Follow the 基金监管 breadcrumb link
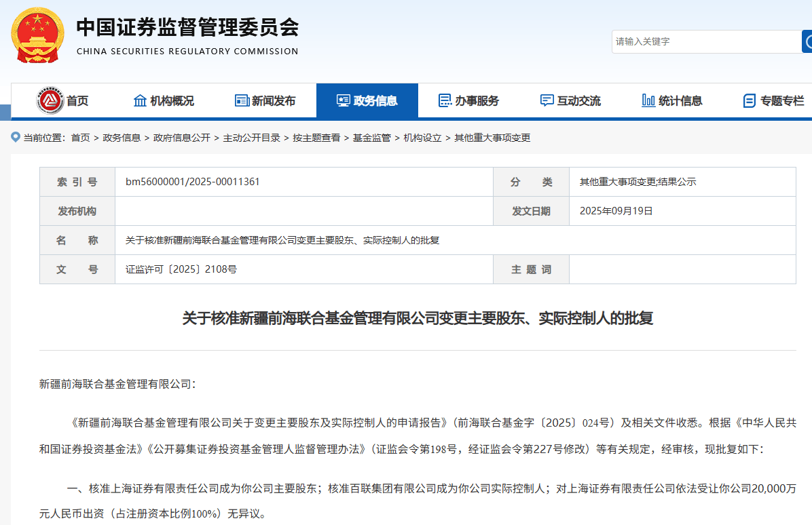The height and width of the screenshot is (525, 812). [372, 138]
